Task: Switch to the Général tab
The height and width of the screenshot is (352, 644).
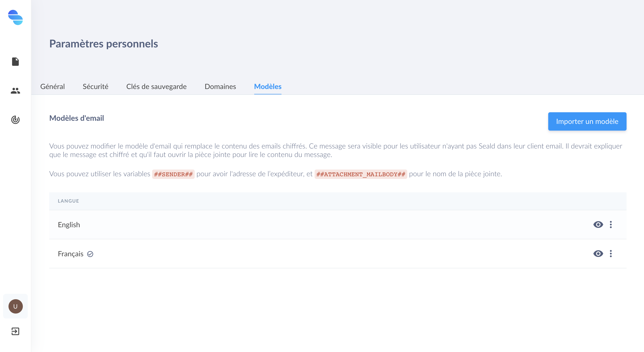Action: coord(53,87)
